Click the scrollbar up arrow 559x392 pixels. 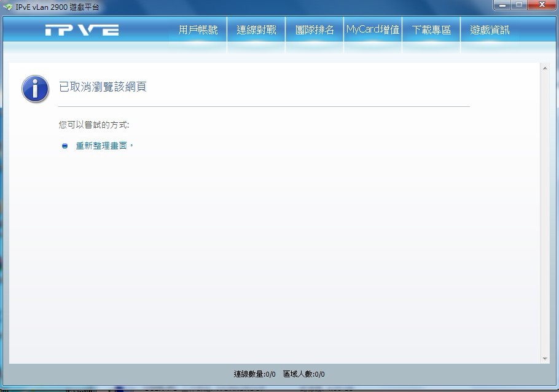[x=545, y=68]
